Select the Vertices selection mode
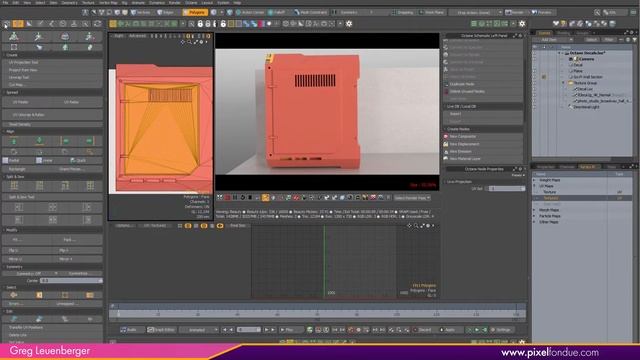This screenshot has height=360, width=640. [141, 12]
